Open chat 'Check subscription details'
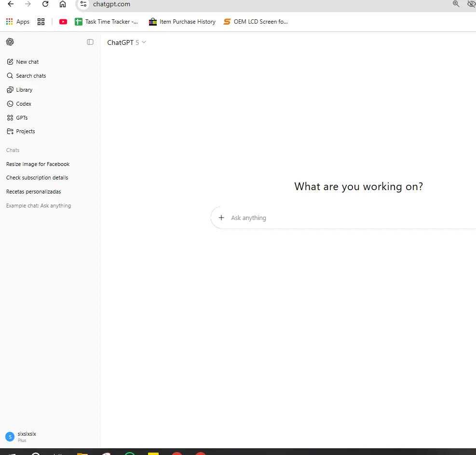 point(37,178)
